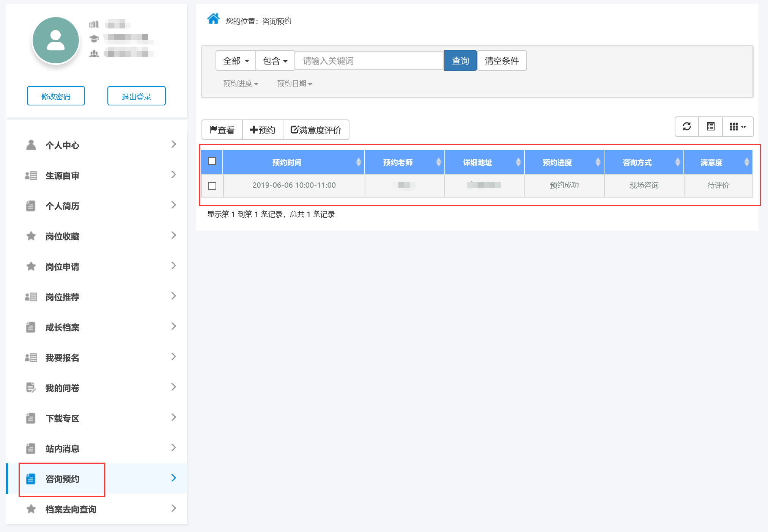Click the home icon in breadcrumb

213,19
